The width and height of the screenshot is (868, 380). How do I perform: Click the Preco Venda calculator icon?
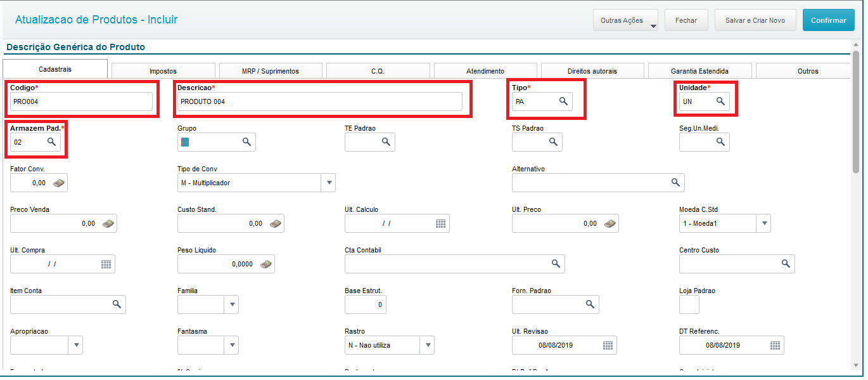108,223
